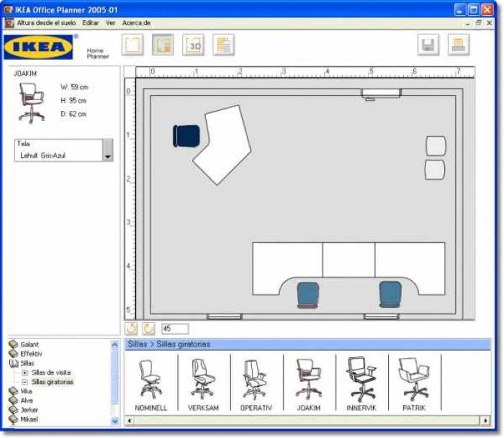Click scroll down arrow of catalog tree

115,421
